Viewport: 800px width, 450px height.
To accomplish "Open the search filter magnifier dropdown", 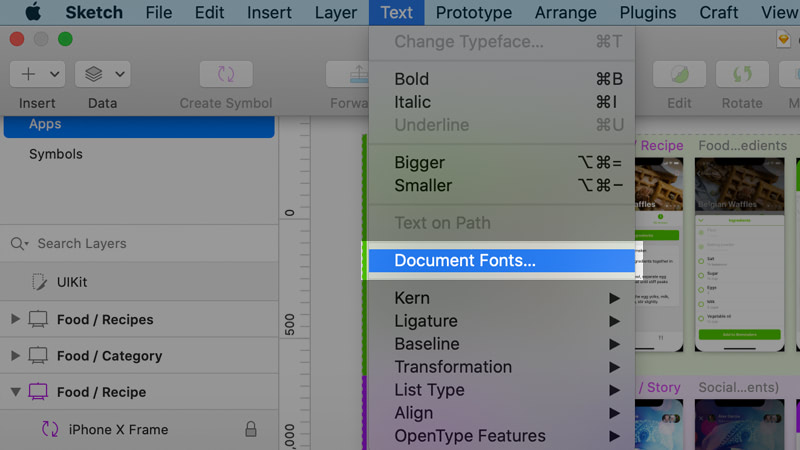I will coord(19,243).
